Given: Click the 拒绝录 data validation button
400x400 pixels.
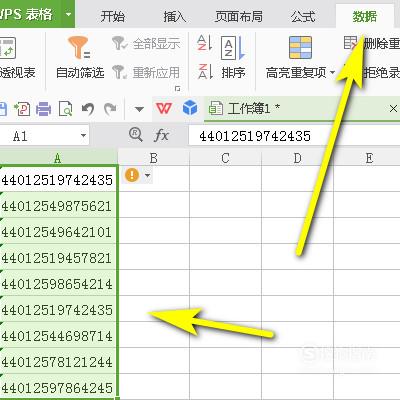Looking at the screenshot, I should 381,72.
